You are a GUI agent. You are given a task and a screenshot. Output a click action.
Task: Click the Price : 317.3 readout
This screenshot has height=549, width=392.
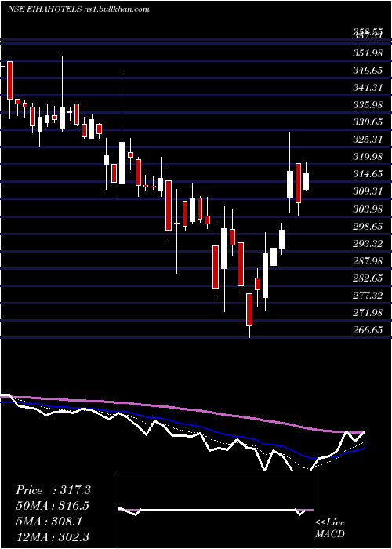click(53, 490)
